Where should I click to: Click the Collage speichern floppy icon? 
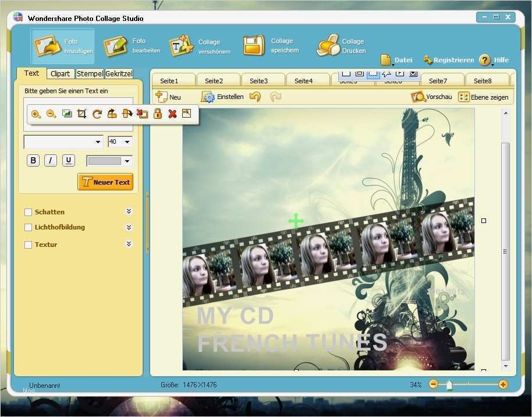[x=254, y=45]
